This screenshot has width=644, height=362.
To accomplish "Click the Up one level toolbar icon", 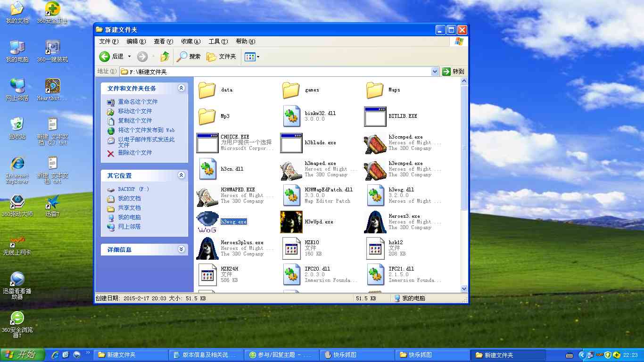I will tap(165, 57).
